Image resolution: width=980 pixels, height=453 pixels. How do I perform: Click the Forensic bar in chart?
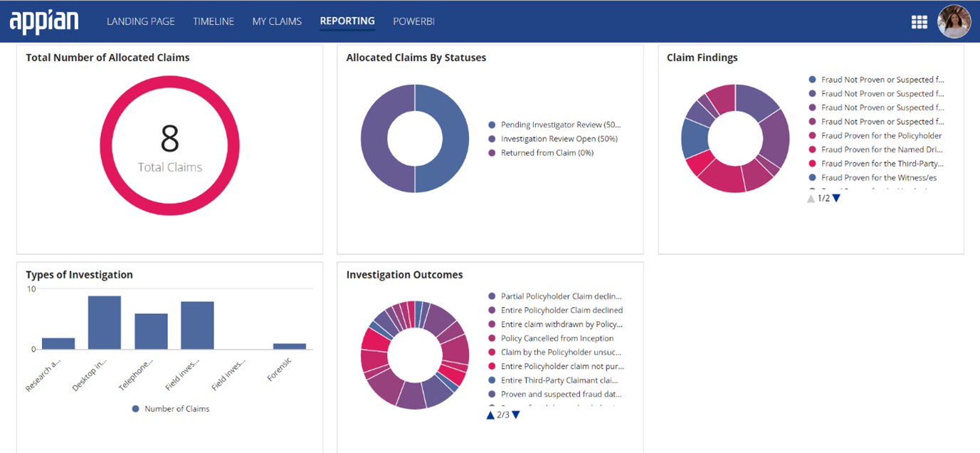click(x=290, y=346)
